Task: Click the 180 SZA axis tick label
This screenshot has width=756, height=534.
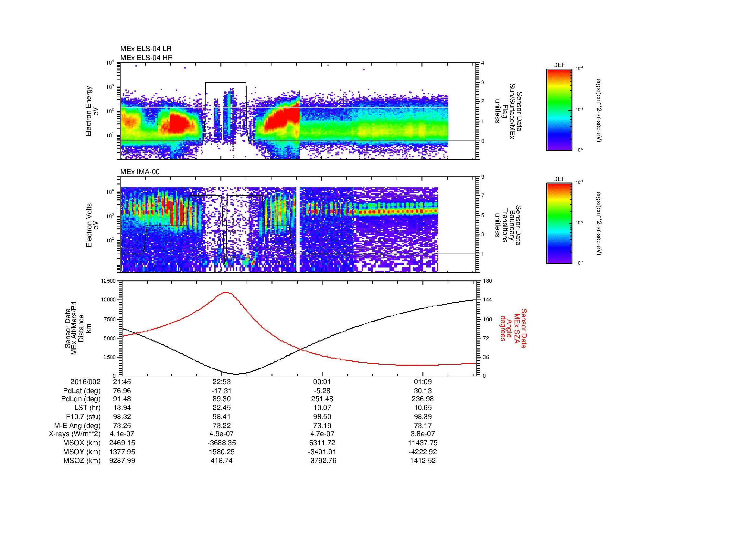Action: pyautogui.click(x=487, y=281)
